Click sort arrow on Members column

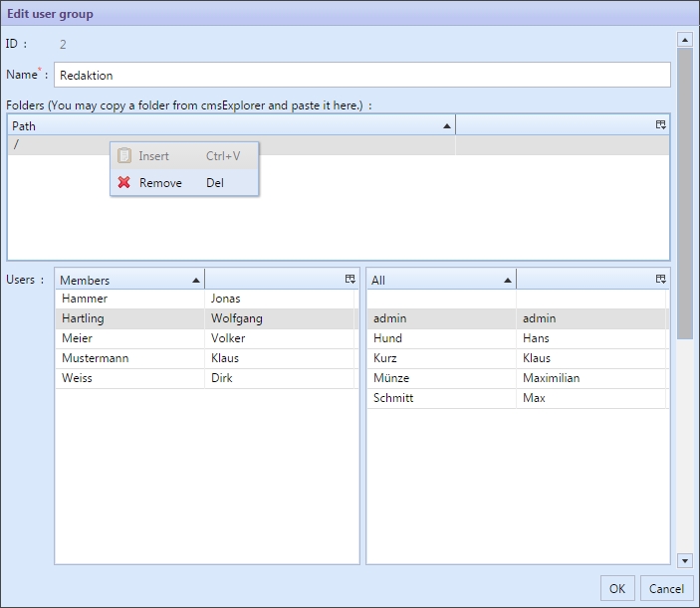pos(195,281)
